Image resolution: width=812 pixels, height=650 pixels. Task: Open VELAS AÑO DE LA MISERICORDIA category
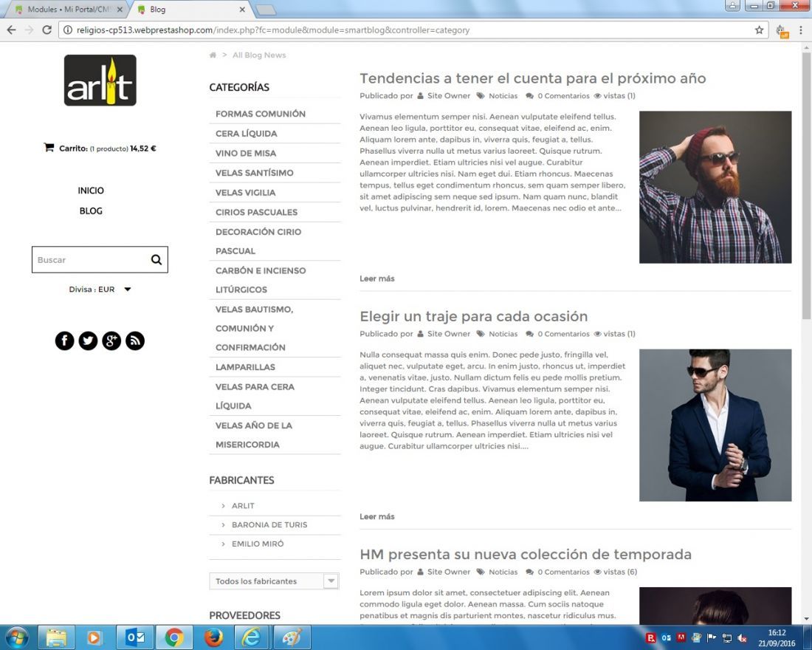(254, 435)
